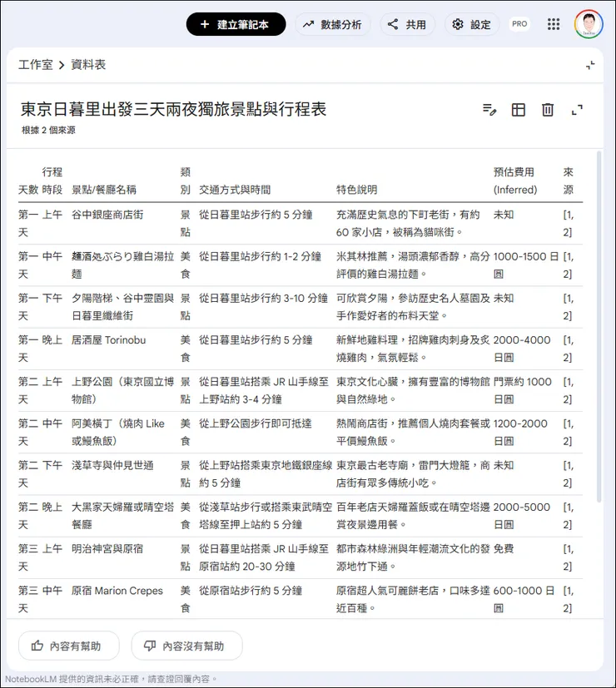616x688 pixels.
Task: Click 門票約 1000 日圓 cost cell
Action: click(x=523, y=390)
